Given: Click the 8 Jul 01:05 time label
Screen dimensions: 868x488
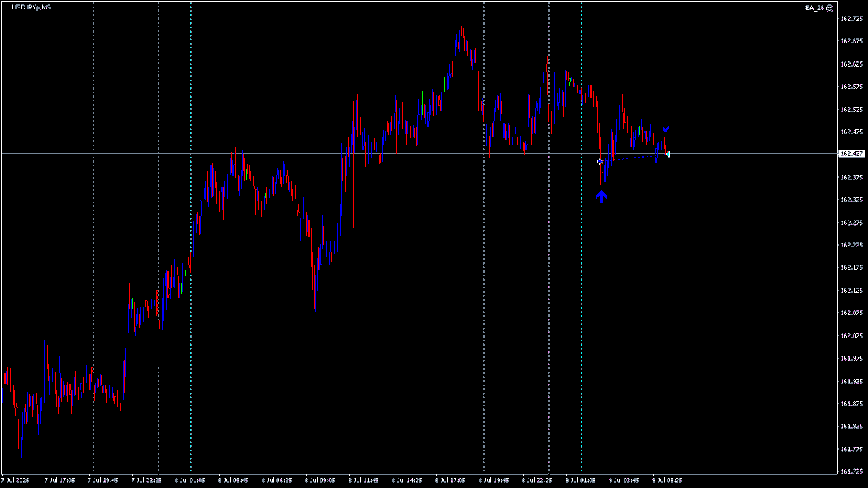Looking at the screenshot, I should pos(190,479).
